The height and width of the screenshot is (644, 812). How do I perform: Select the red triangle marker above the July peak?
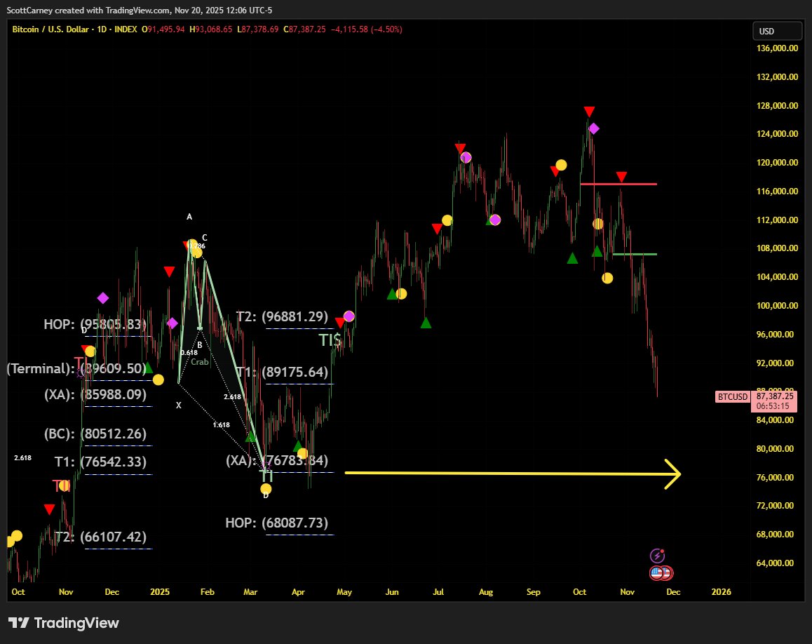click(x=461, y=148)
